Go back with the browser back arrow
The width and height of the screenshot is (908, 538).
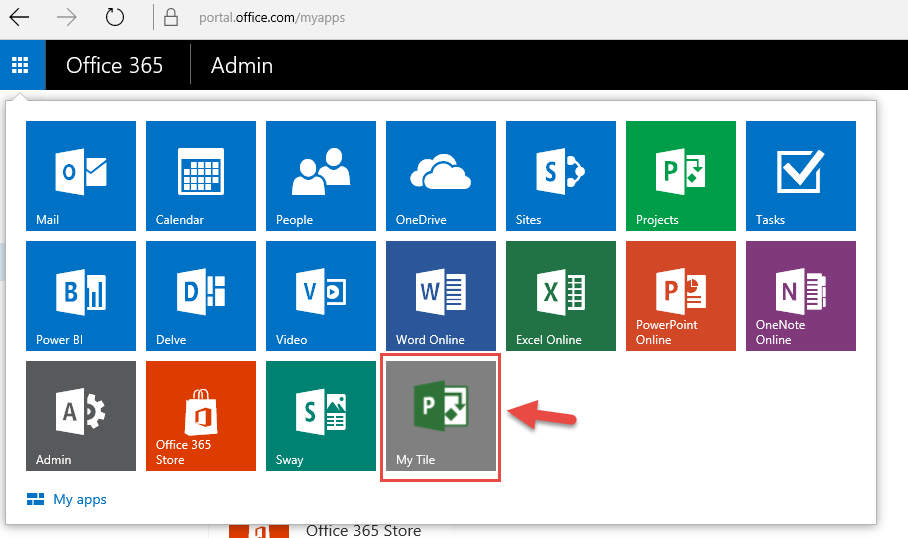(19, 17)
